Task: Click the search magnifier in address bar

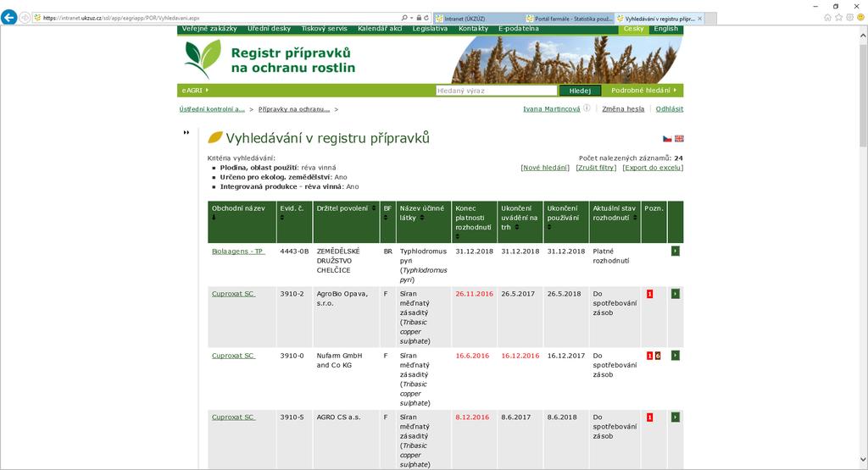Action: click(404, 18)
